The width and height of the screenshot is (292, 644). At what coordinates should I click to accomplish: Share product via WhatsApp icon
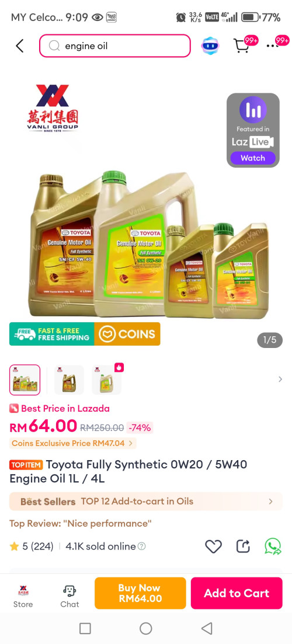click(273, 546)
